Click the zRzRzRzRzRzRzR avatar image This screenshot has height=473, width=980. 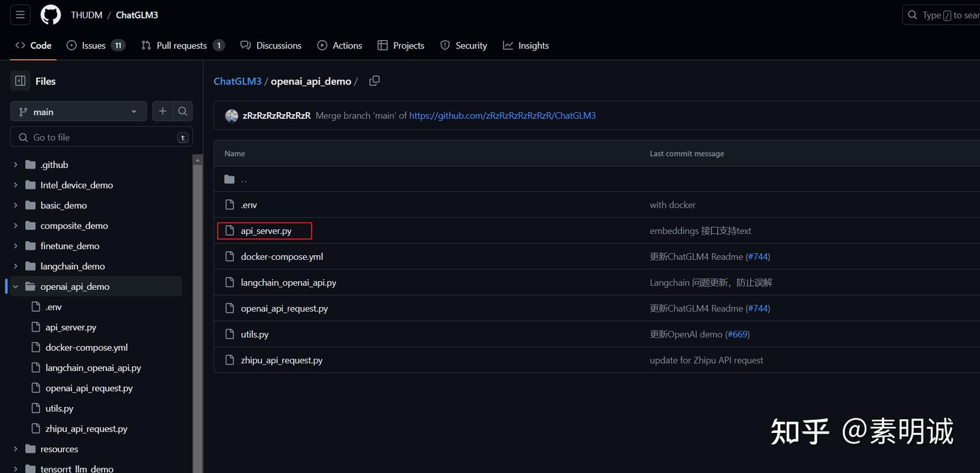(231, 116)
